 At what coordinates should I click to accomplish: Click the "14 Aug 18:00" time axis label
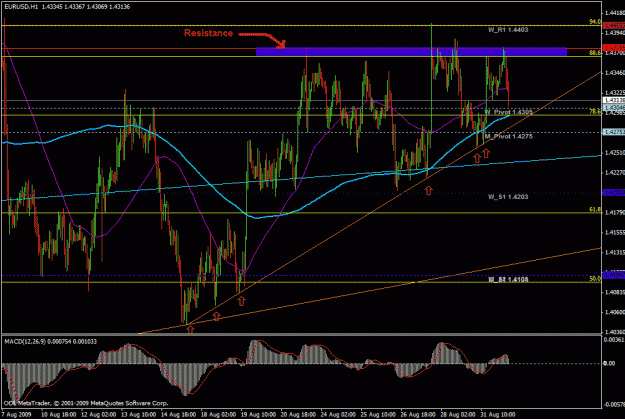coord(178,414)
